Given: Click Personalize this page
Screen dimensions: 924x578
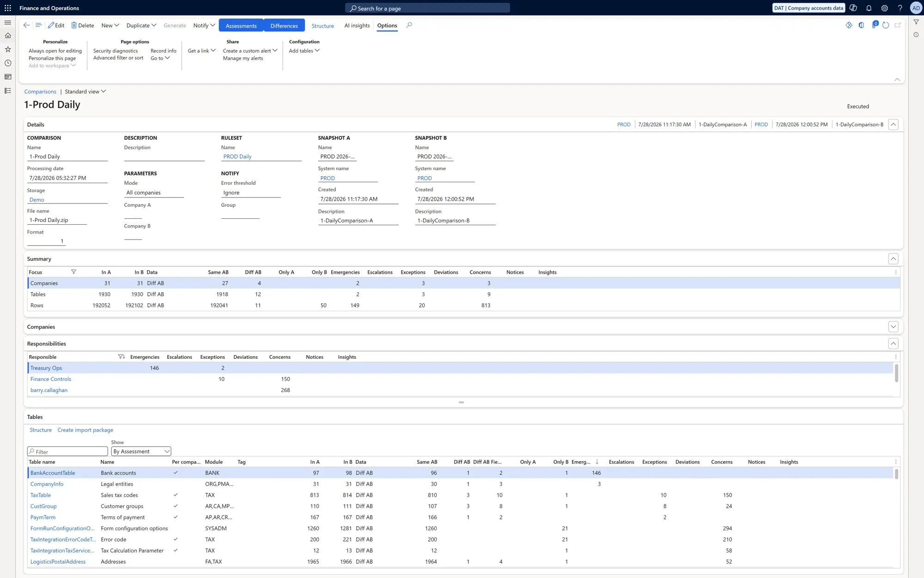Looking at the screenshot, I should (x=52, y=58).
